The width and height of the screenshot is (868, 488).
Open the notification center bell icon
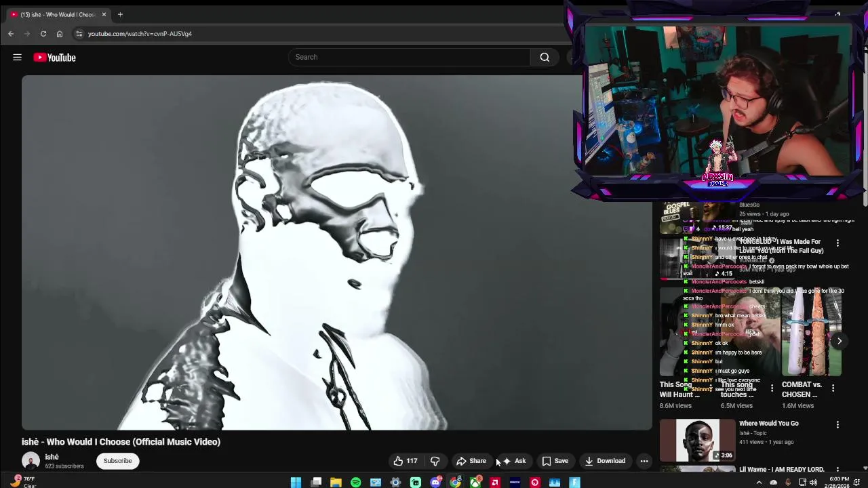(x=857, y=483)
